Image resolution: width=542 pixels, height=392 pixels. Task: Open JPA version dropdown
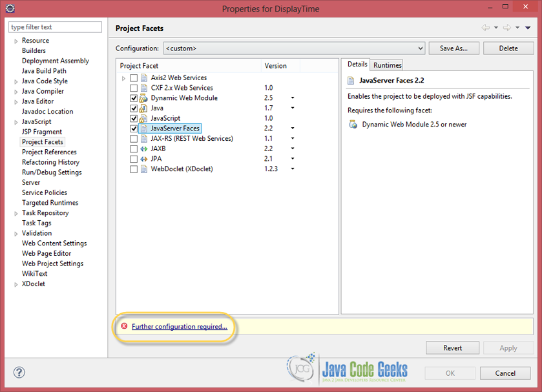293,159
